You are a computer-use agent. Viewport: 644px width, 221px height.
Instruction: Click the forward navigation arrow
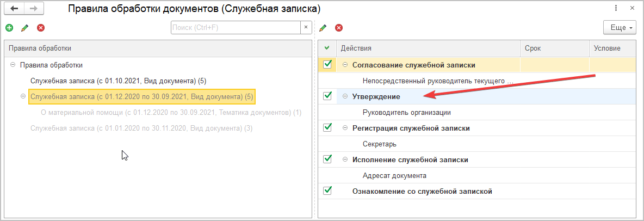(x=33, y=9)
